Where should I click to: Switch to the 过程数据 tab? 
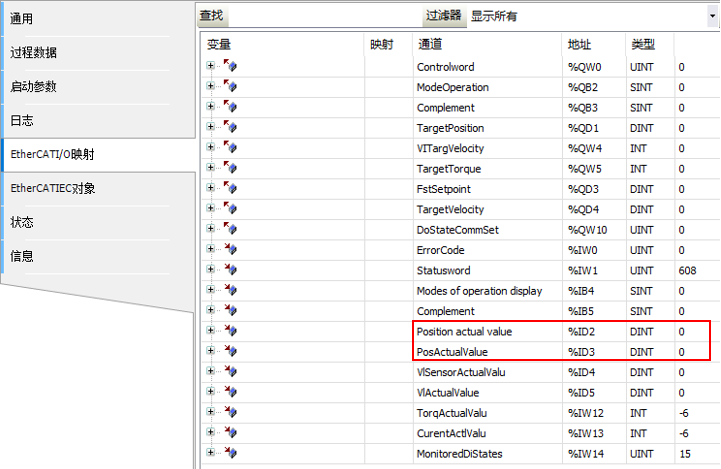click(99, 53)
